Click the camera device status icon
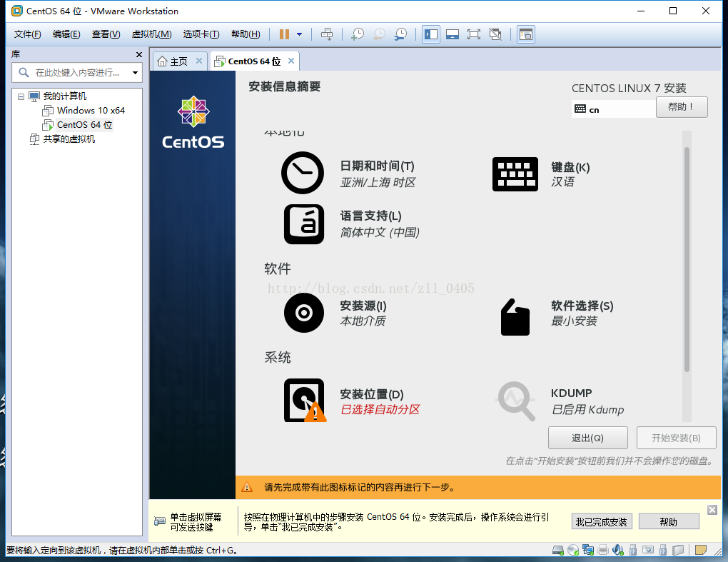This screenshot has height=562, width=728. tap(647, 550)
